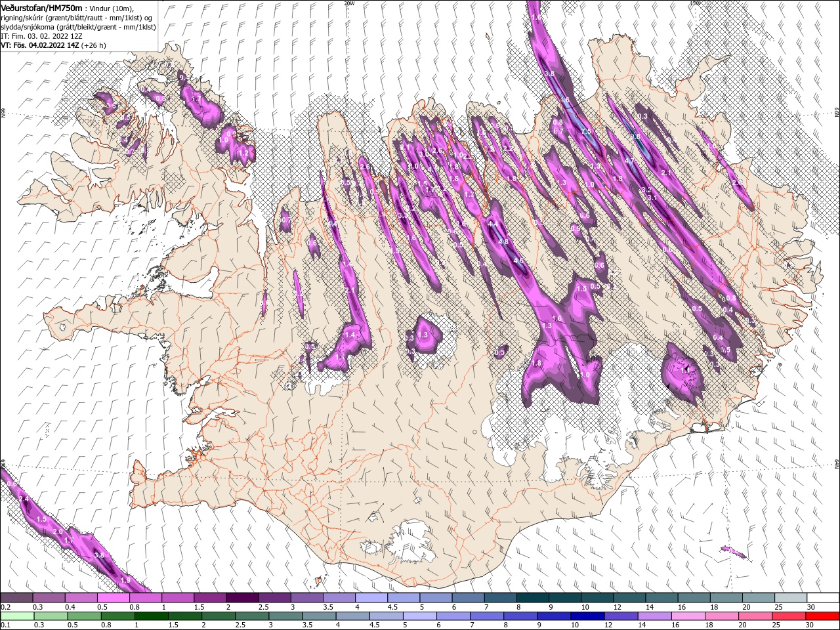The width and height of the screenshot is (840, 630).
Task: Pick dark teal top-row swatch at 8
Action: (533, 598)
